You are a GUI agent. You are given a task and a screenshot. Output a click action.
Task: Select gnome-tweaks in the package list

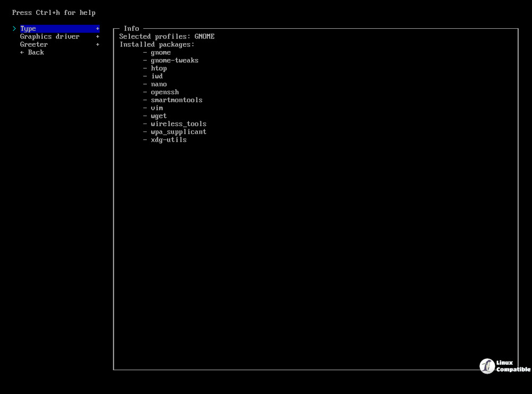tap(174, 61)
